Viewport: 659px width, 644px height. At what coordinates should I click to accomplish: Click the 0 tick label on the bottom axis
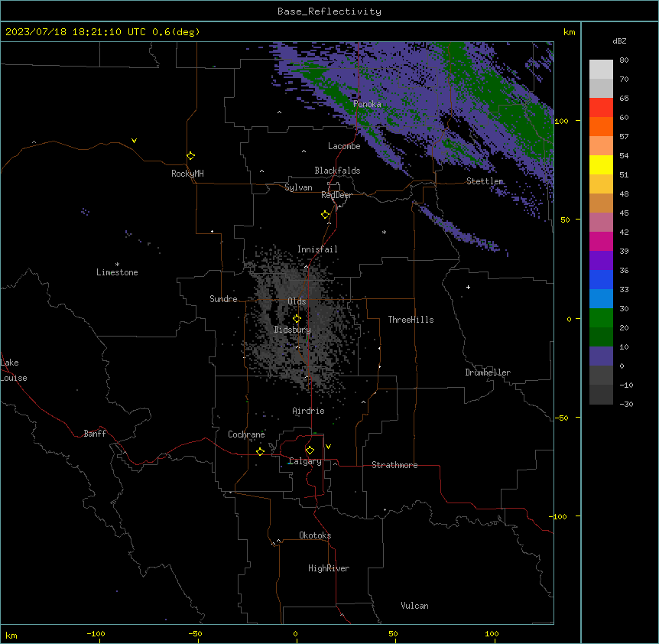pos(295,633)
